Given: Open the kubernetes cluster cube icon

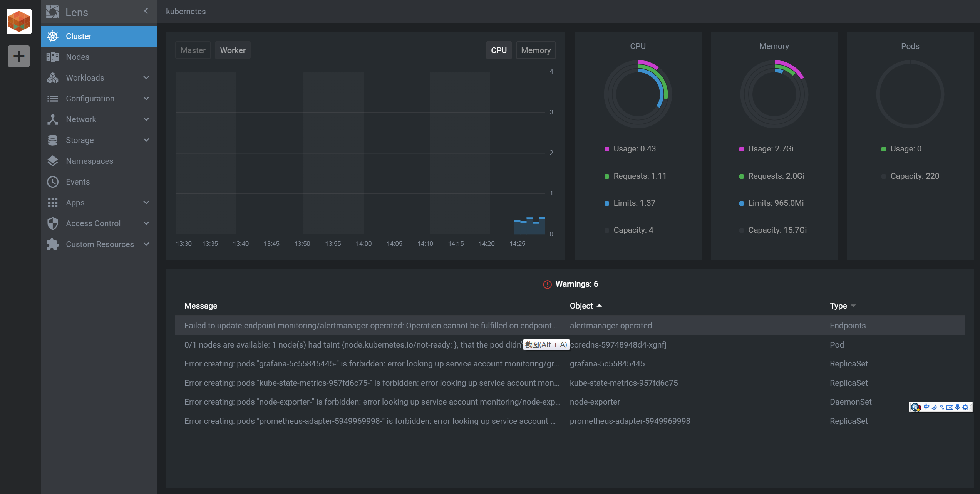Looking at the screenshot, I should click(x=19, y=21).
